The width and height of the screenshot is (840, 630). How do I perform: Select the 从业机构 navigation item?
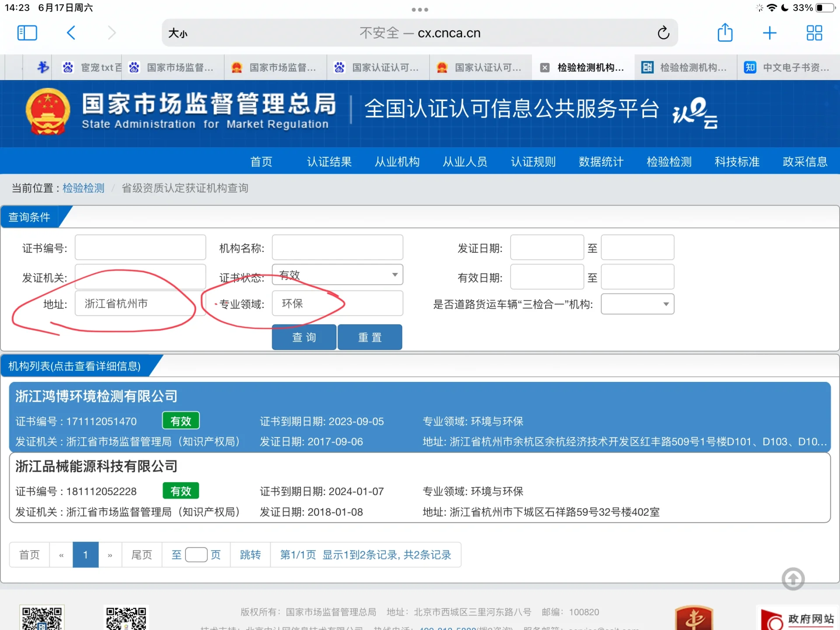pos(397,161)
